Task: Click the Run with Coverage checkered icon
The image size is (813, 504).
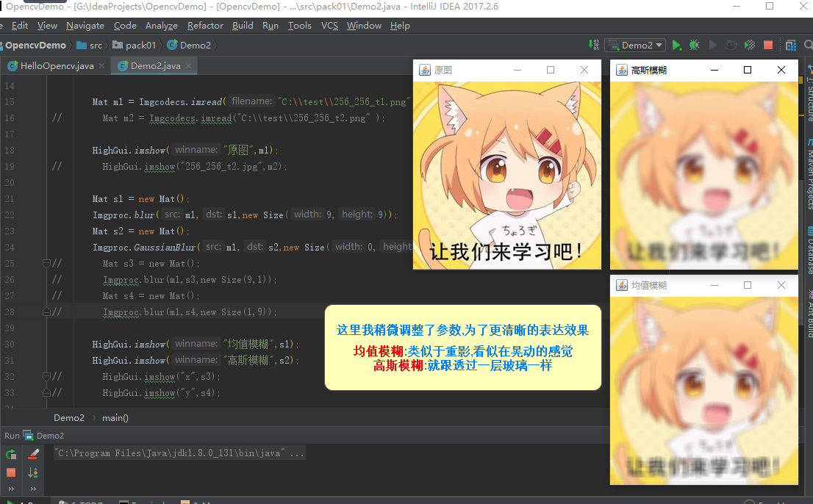Action: pos(749,45)
